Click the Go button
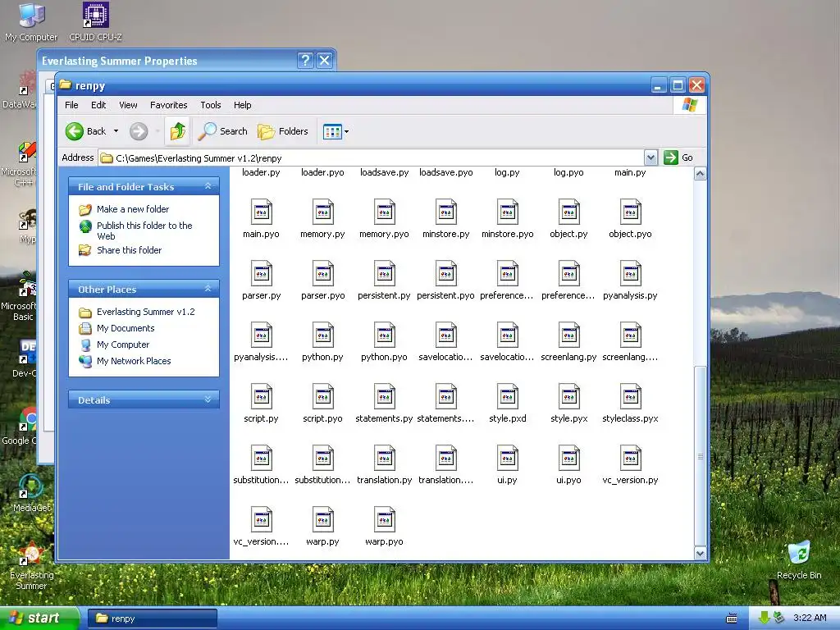 click(x=678, y=157)
